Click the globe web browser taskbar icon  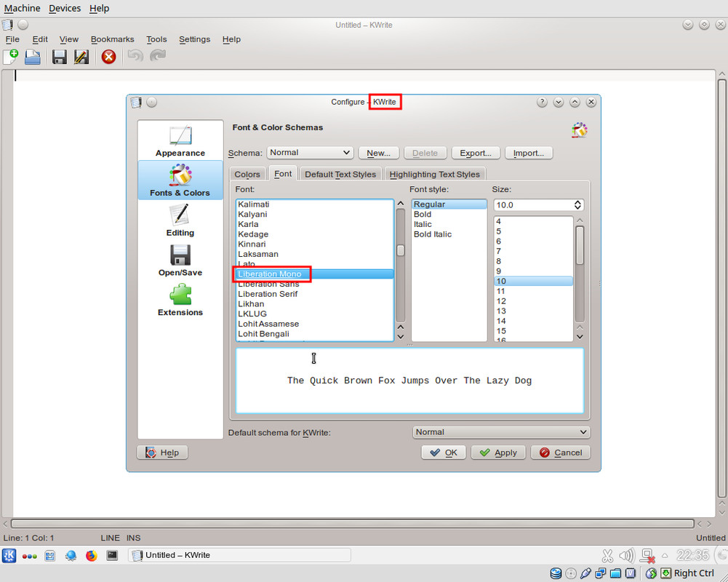tap(71, 556)
